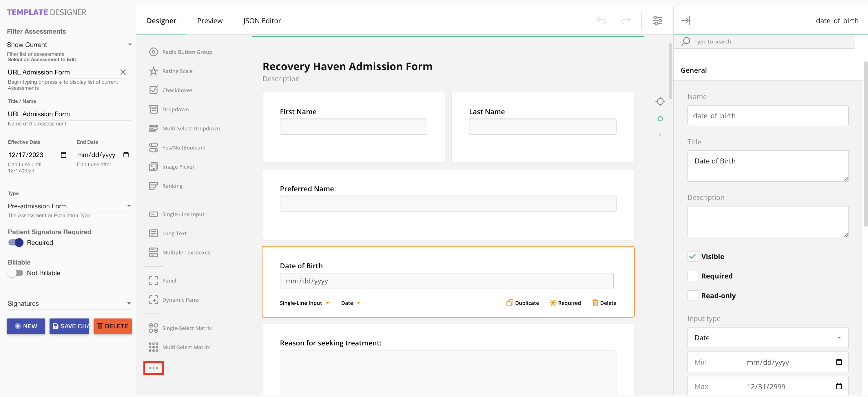Open the JSON Editor tab

coord(262,21)
